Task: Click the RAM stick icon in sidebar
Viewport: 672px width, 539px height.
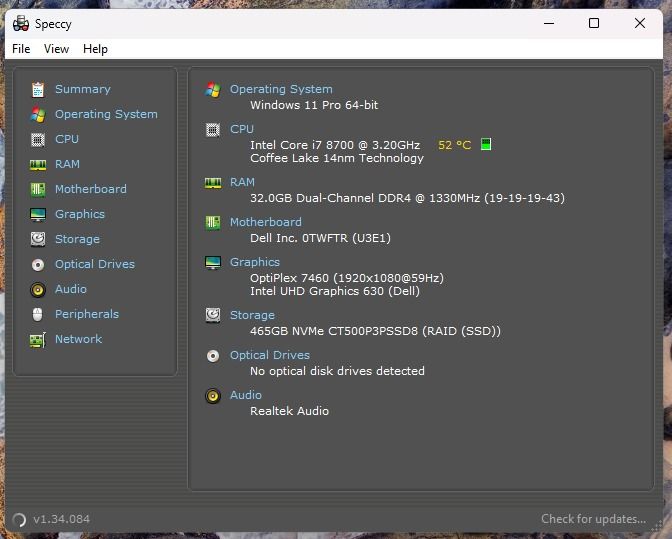Action: (38, 165)
